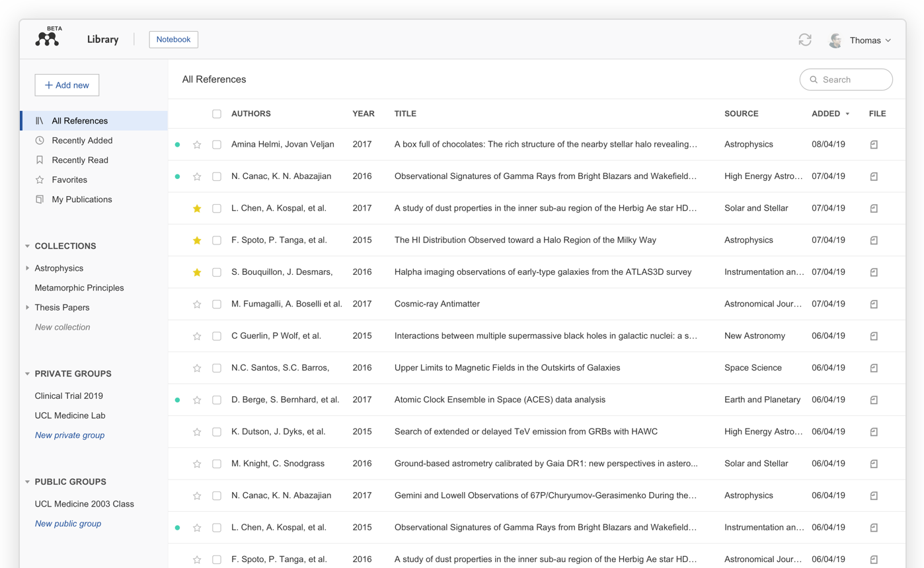Open file icon for box full of chocolates
This screenshot has height=568, width=924.
point(874,144)
